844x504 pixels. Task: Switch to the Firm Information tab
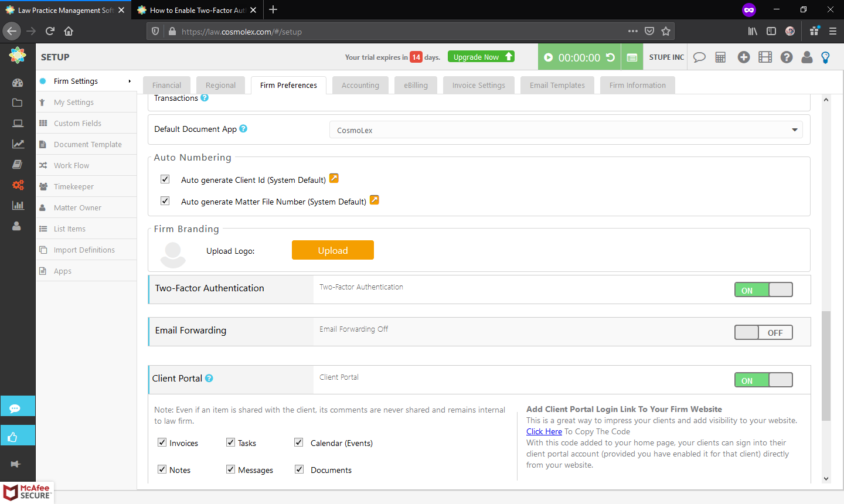click(x=638, y=85)
